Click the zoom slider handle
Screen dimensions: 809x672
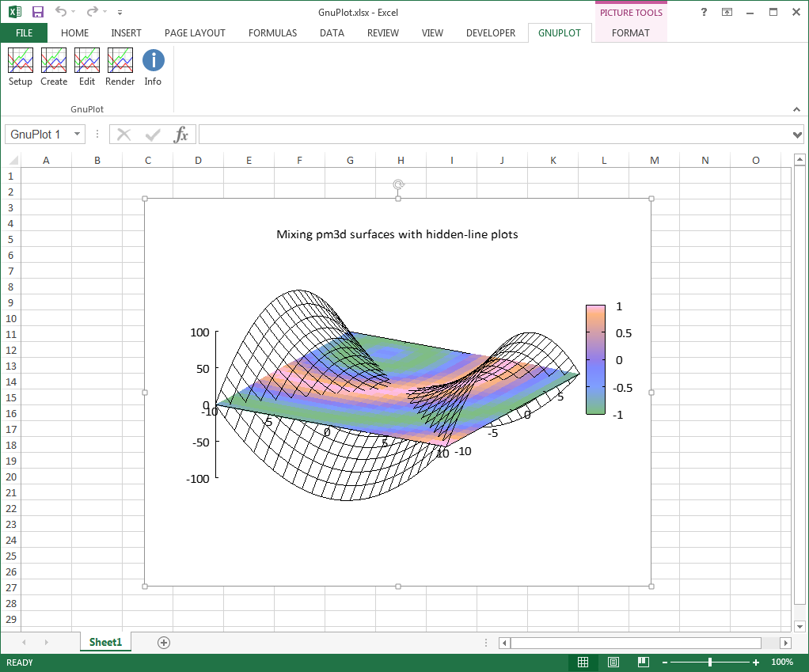coord(710,663)
